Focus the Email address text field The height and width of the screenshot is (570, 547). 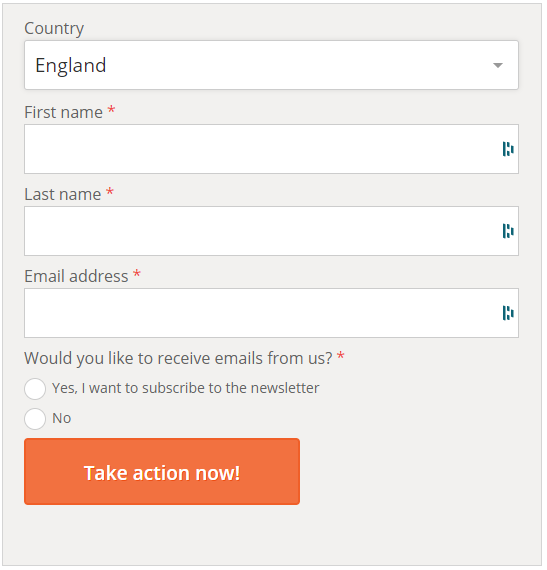point(271,313)
